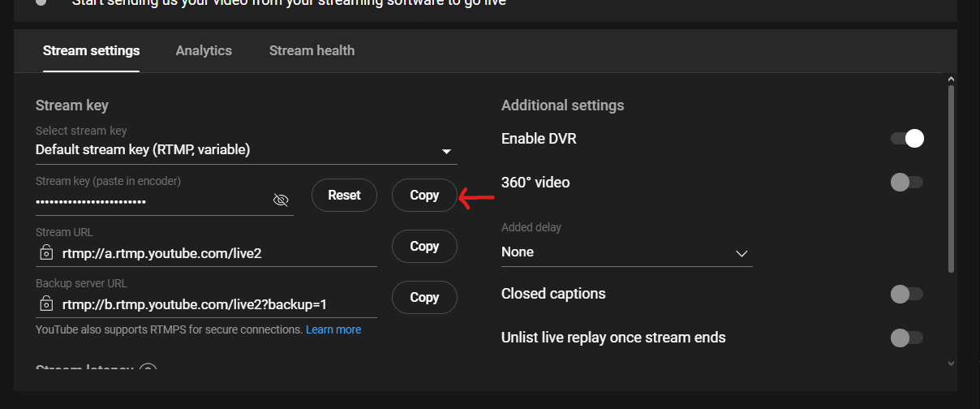Turn on Closed captions
Image resolution: width=980 pixels, height=409 pixels.
(x=907, y=294)
